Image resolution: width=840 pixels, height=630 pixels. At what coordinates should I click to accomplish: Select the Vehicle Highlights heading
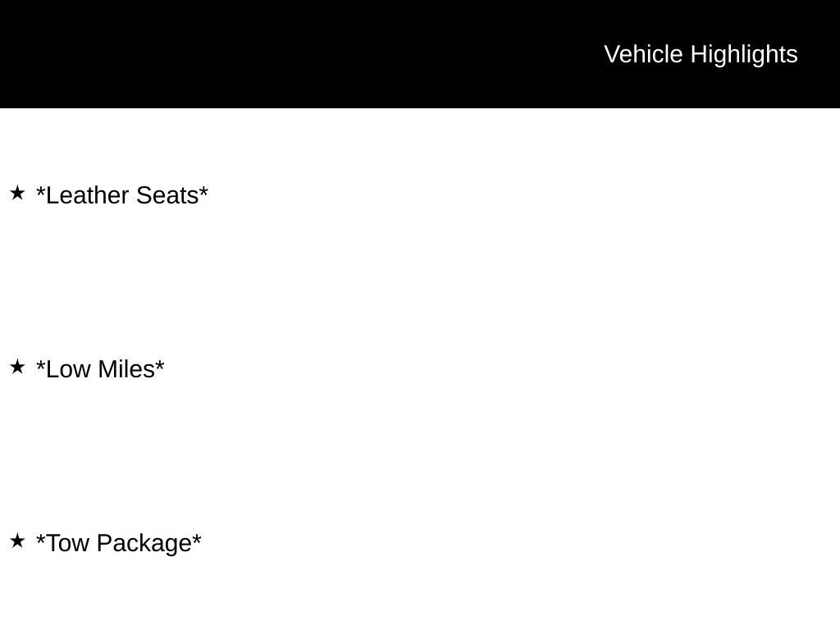pos(701,55)
